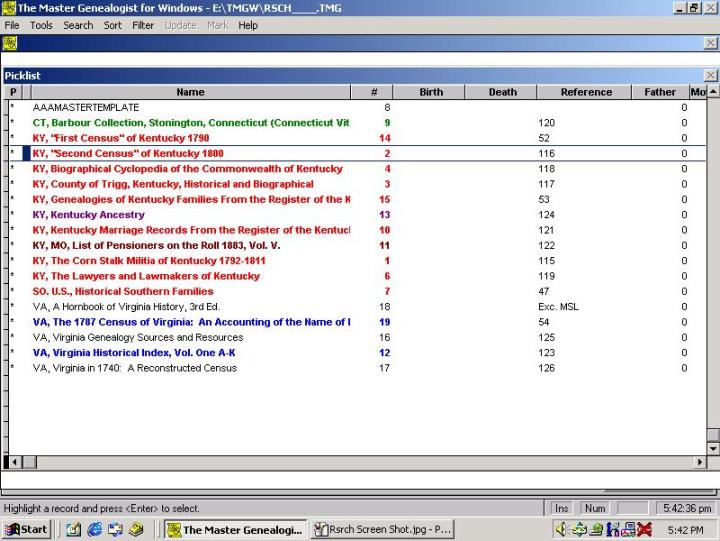The width and height of the screenshot is (720, 541).
Task: Click the Father column header
Action: tap(660, 92)
